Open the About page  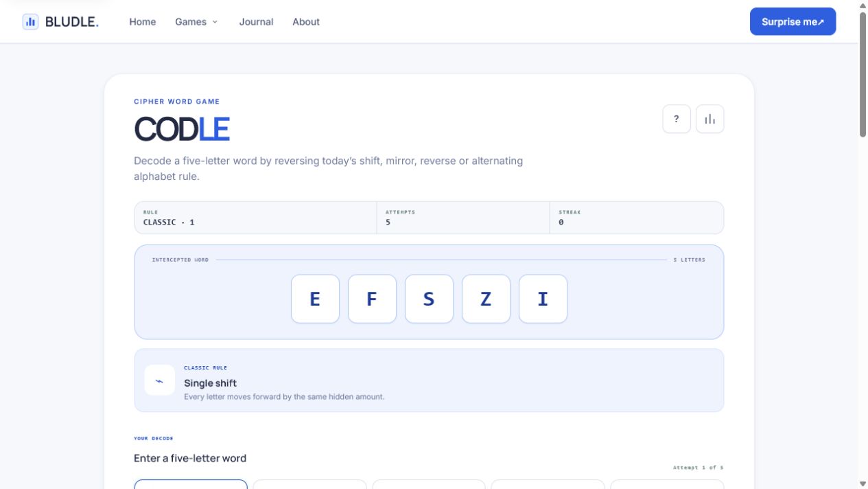[x=306, y=22]
